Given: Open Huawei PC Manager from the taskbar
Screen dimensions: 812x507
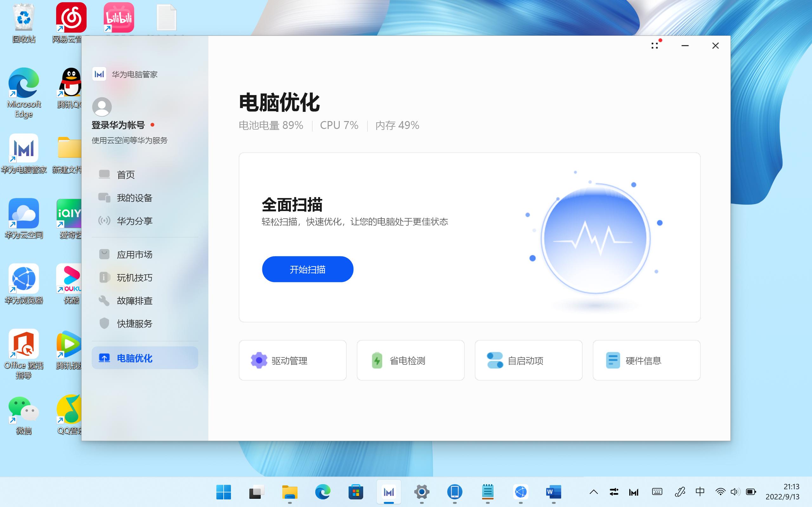Looking at the screenshot, I should (x=389, y=492).
